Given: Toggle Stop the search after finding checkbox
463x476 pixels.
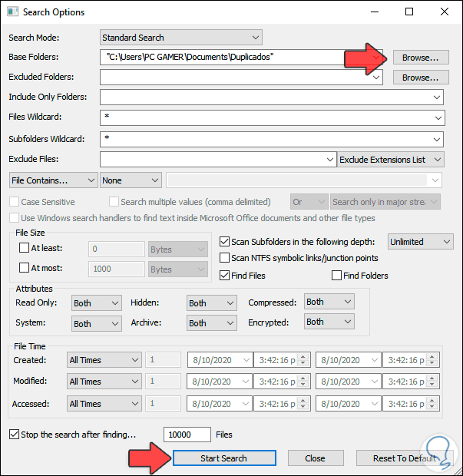Looking at the screenshot, I should (14, 434).
